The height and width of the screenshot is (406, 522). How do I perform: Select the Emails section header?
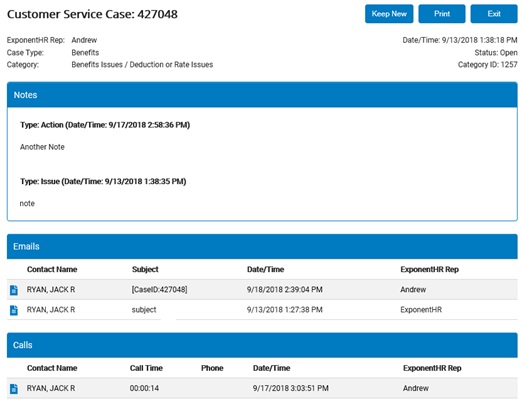point(262,247)
